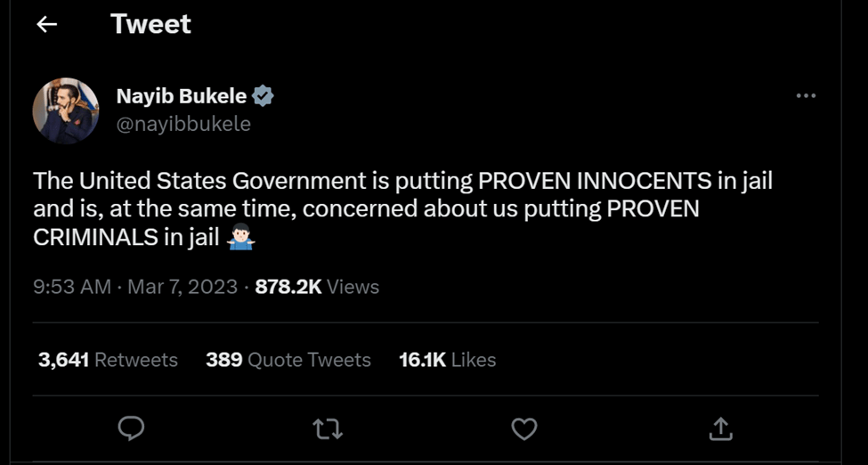Click the Tweet page heading
Viewport: 868px width, 465px height.
click(150, 24)
